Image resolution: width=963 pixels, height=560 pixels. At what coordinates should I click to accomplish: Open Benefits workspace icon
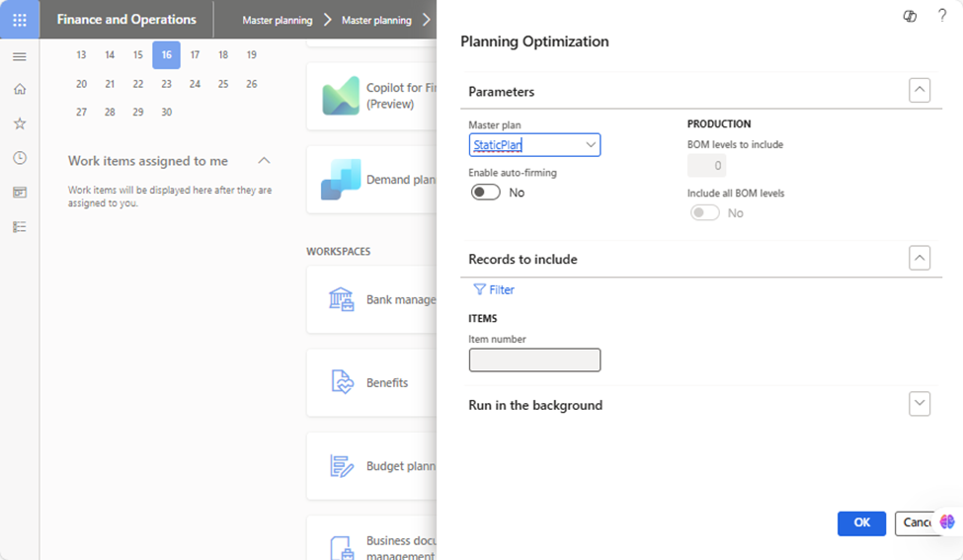tap(342, 382)
